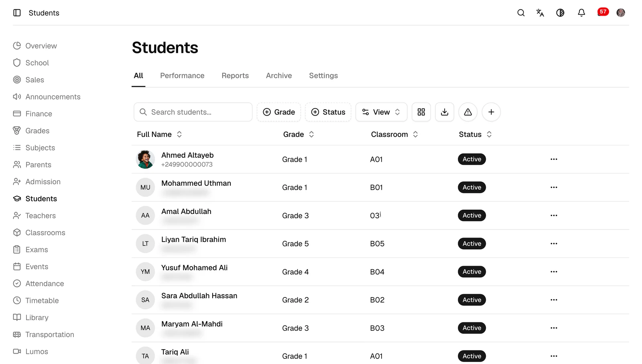
Task: Open Announcements in sidebar
Action: pyautogui.click(x=47, y=97)
